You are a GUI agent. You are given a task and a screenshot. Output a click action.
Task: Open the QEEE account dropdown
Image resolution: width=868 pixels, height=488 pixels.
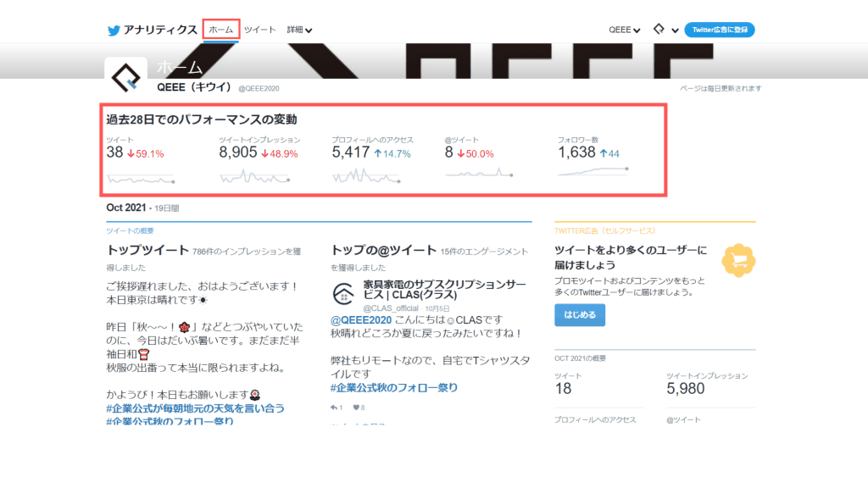click(625, 30)
